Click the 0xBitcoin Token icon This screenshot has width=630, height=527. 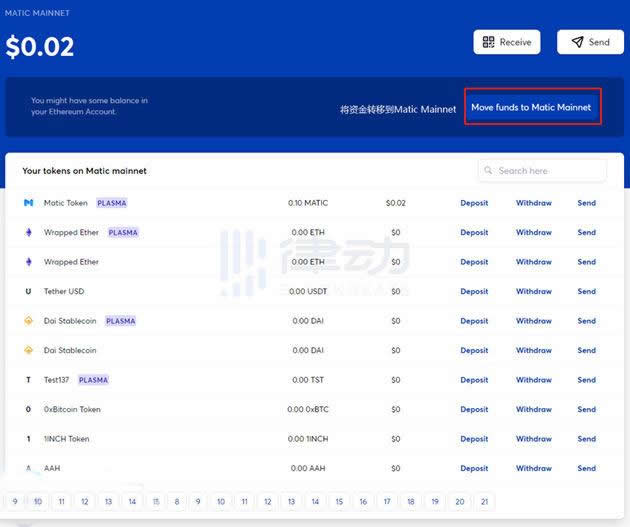(x=29, y=409)
